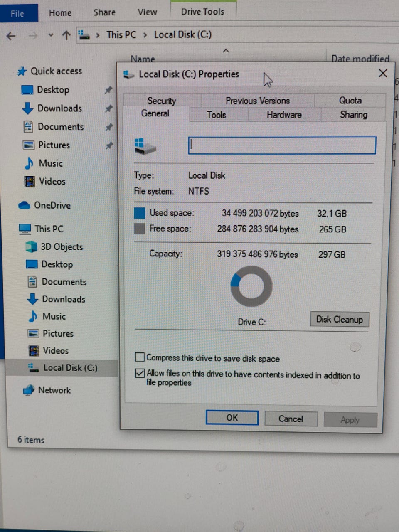
Task: Select Quick access label in navigation pane
Action: coord(56,71)
